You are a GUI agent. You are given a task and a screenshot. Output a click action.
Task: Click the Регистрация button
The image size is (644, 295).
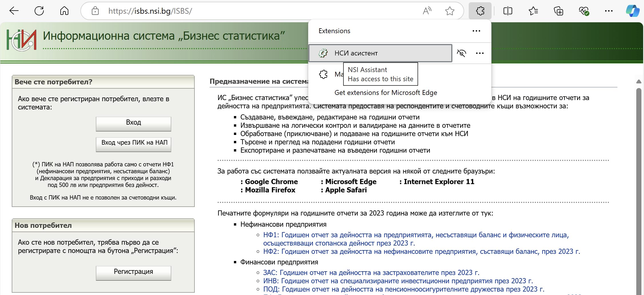click(x=134, y=273)
